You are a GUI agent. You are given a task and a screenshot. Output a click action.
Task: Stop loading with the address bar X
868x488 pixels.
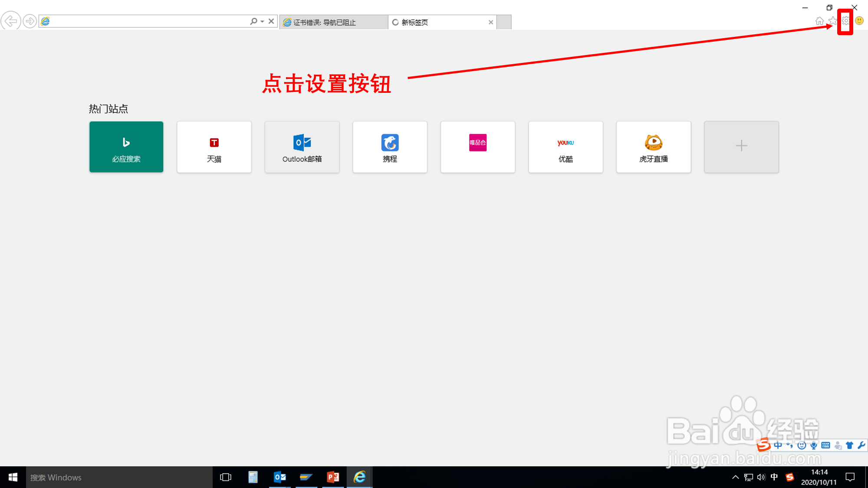tap(271, 21)
